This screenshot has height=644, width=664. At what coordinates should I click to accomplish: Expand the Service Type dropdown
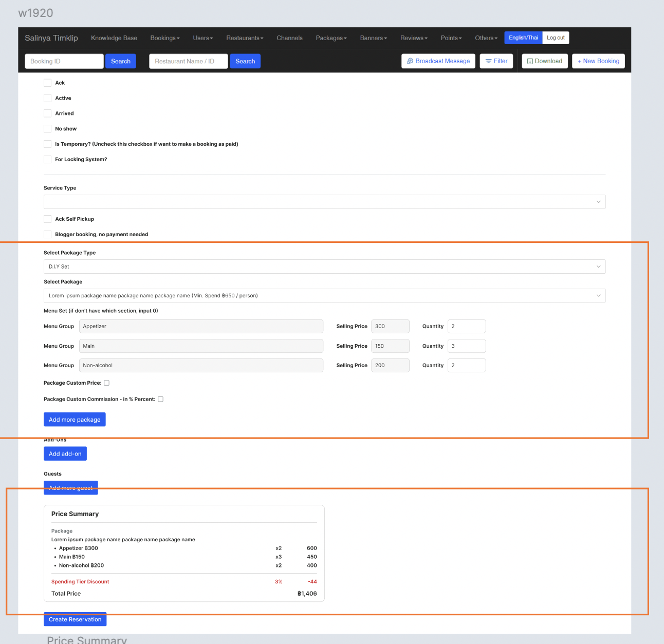[x=324, y=202]
